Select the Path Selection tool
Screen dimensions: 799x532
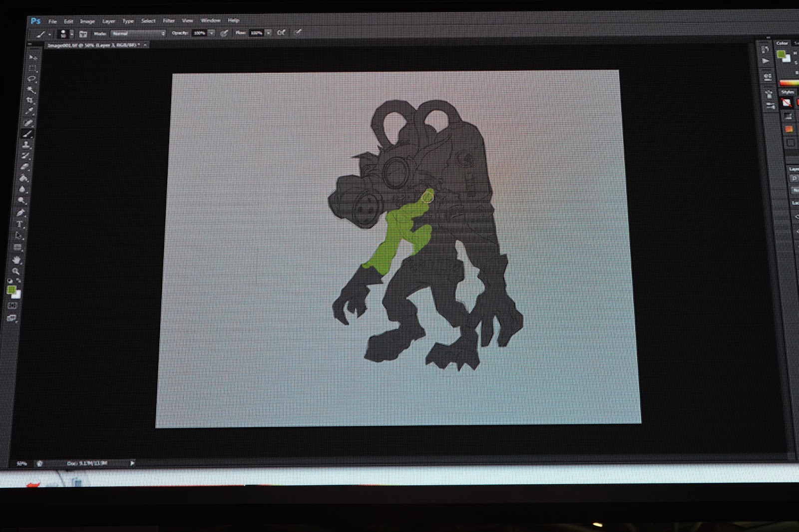point(19,236)
